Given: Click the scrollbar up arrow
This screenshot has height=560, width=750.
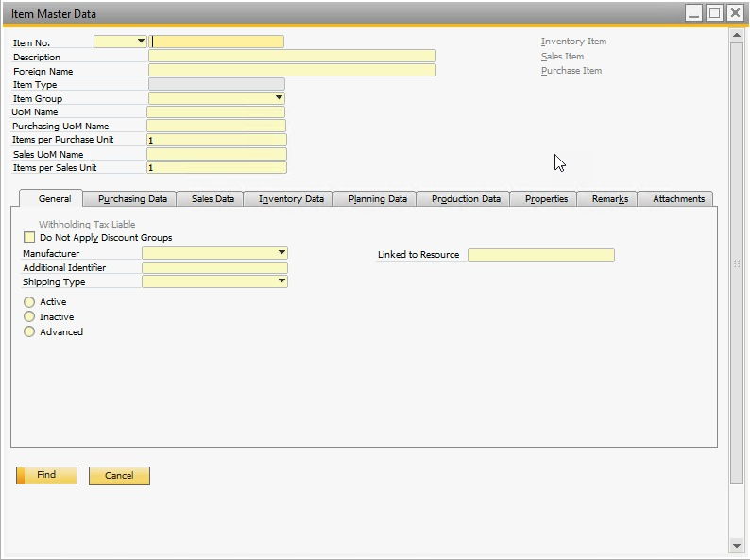Looking at the screenshot, I should pos(736,35).
